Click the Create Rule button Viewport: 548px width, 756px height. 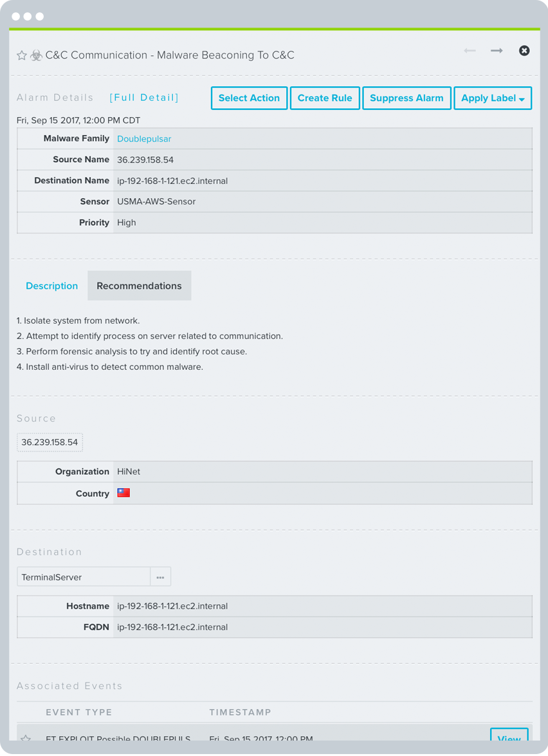tap(325, 98)
